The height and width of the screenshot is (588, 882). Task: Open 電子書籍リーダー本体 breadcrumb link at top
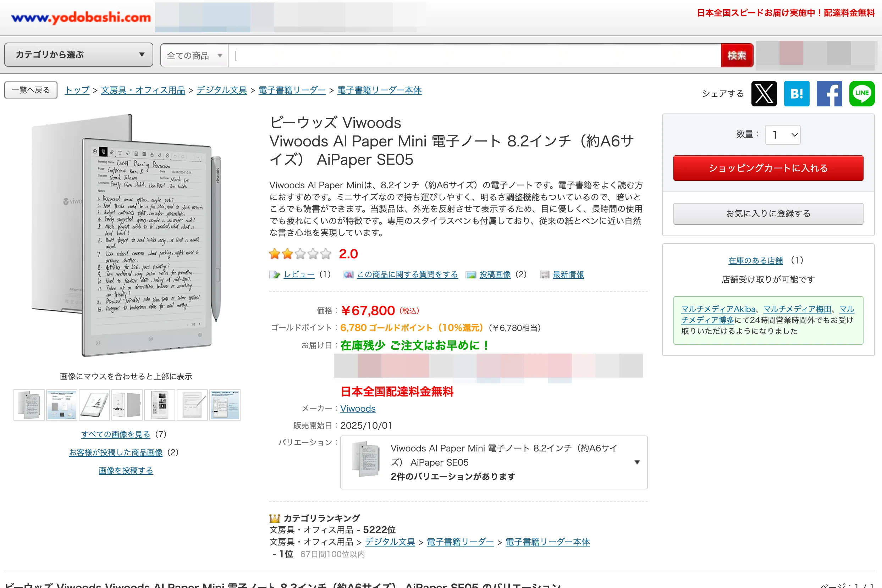pos(379,90)
